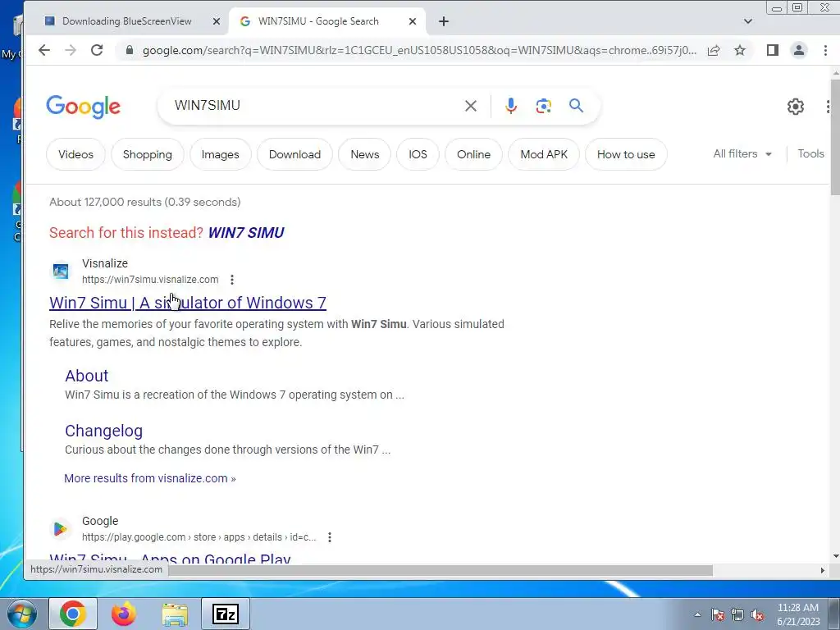The image size is (840, 630).
Task: Open More results from visnalize.com
Action: coord(149,478)
